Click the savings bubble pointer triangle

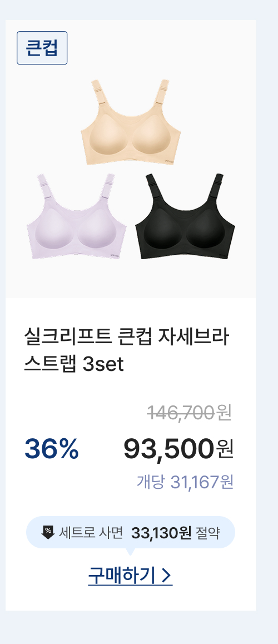click(x=130, y=552)
